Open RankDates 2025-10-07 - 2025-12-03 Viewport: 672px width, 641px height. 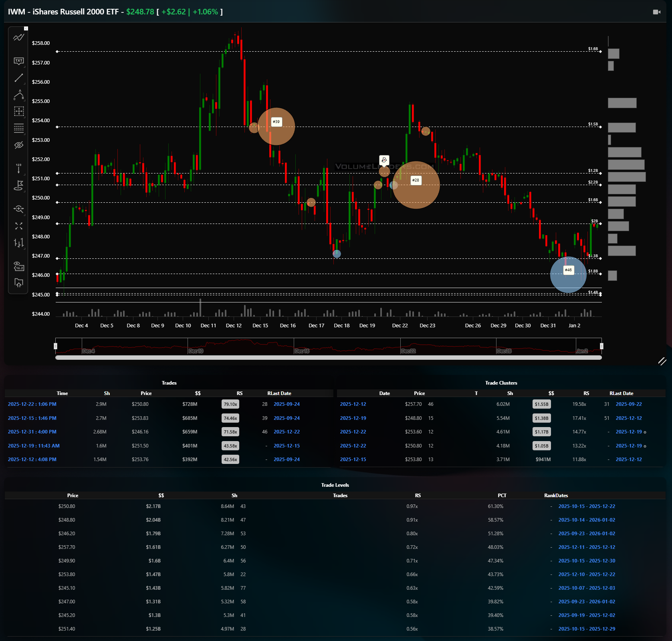pyautogui.click(x=587, y=588)
